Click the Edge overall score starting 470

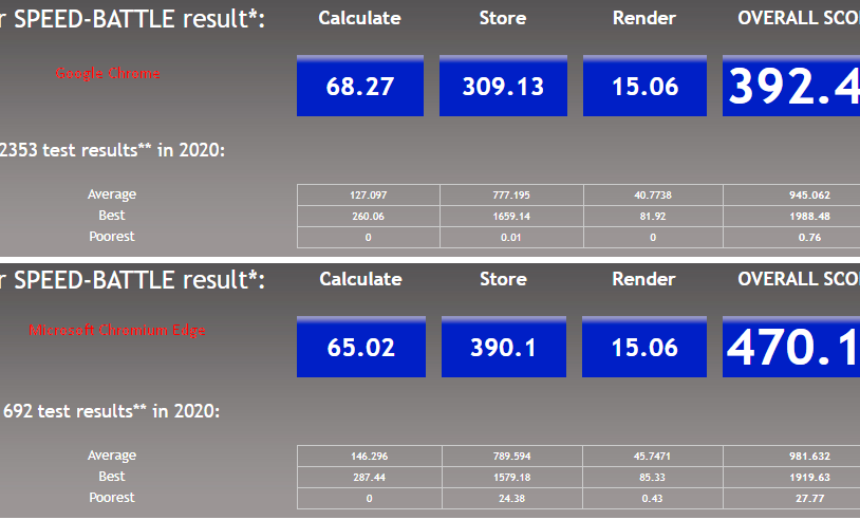(x=792, y=348)
